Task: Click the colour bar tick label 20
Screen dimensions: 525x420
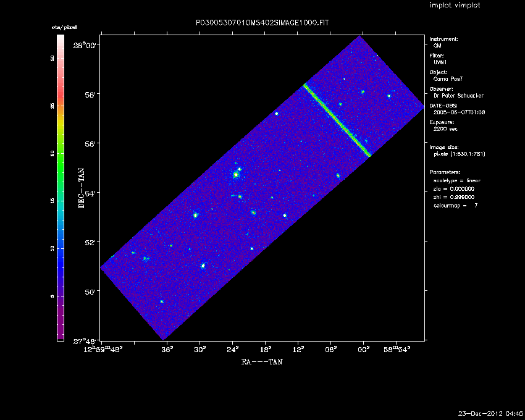Action: click(52, 153)
